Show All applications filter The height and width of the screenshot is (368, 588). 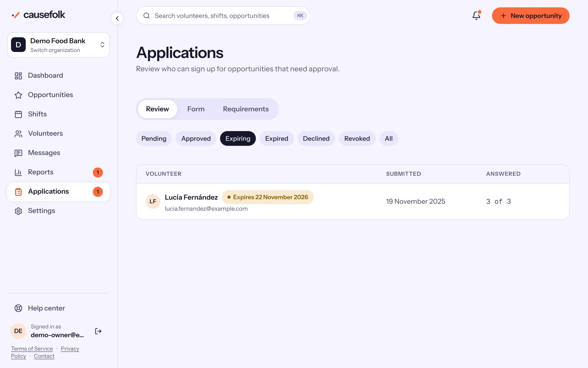coord(389,138)
